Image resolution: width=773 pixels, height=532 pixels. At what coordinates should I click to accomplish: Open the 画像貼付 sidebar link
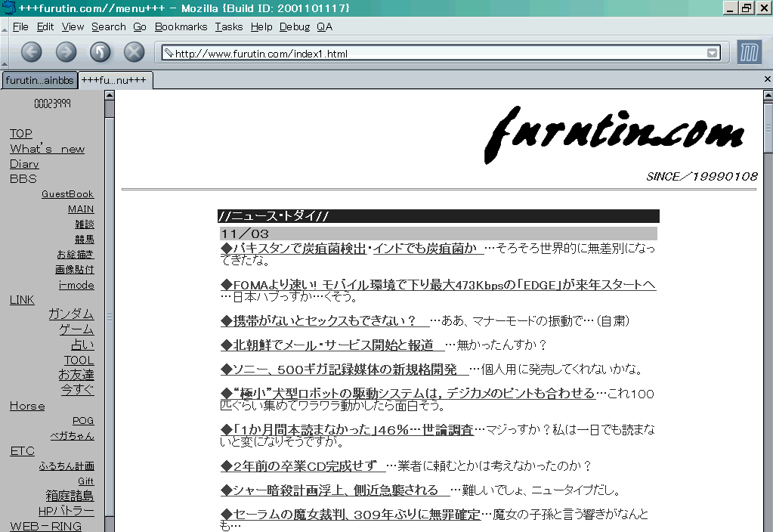click(75, 270)
